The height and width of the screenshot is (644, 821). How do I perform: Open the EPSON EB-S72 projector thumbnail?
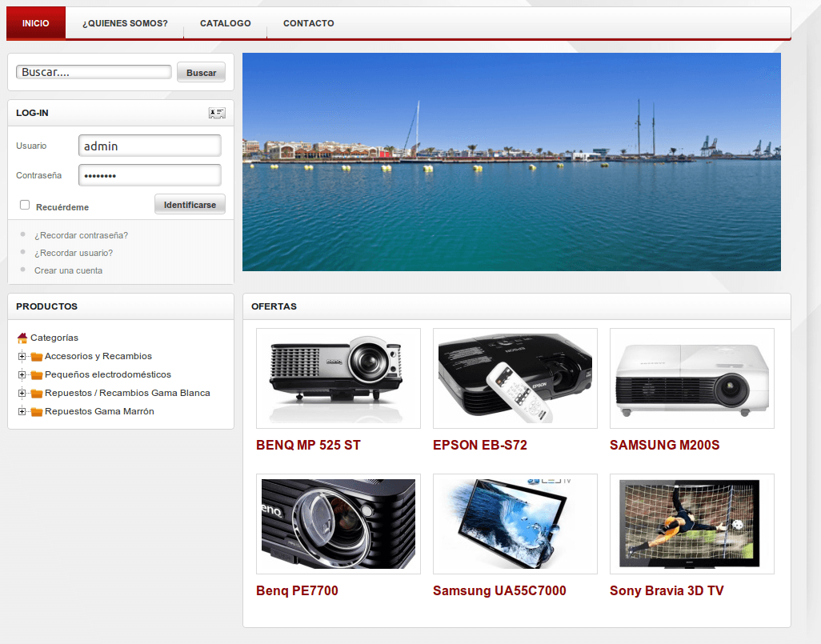coord(515,378)
